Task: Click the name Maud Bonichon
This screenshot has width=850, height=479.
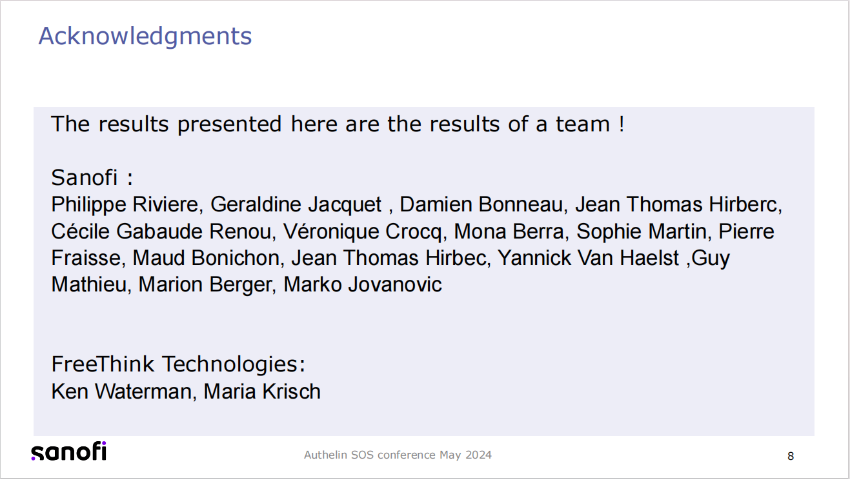Action: 205,258
